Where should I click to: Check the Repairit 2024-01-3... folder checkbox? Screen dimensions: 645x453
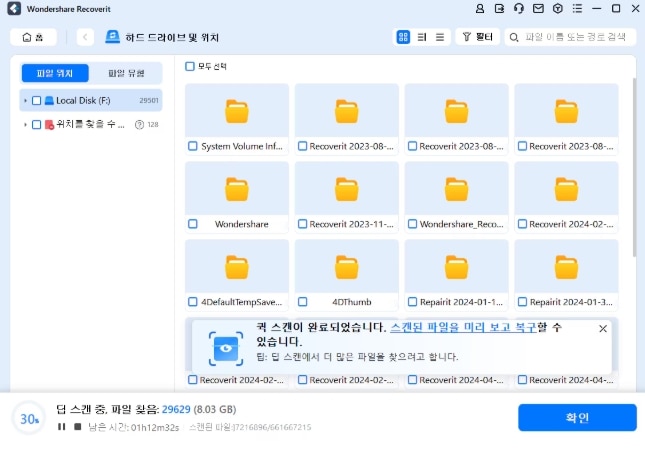[522, 302]
